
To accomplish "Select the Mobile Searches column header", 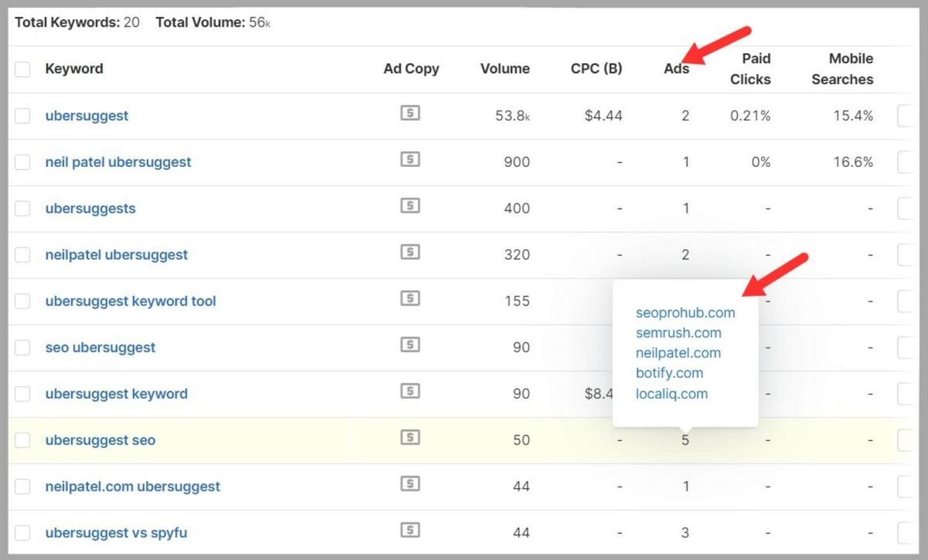I will pyautogui.click(x=842, y=68).
